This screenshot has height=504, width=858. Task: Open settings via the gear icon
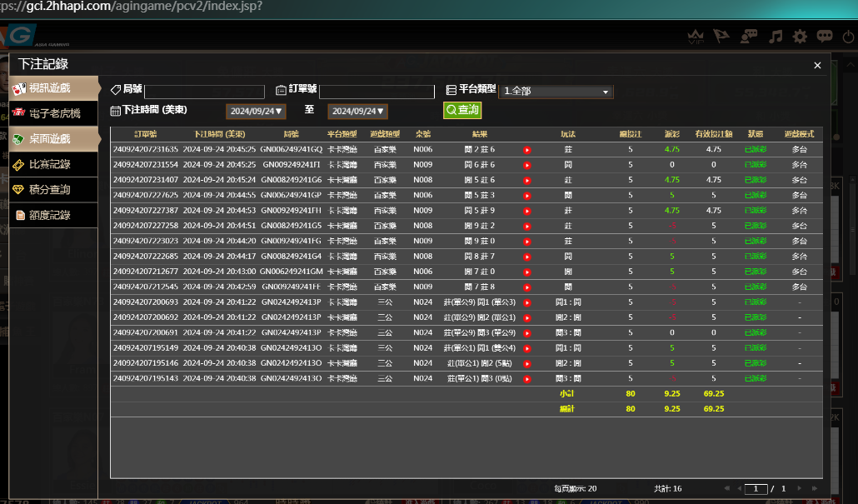(800, 37)
